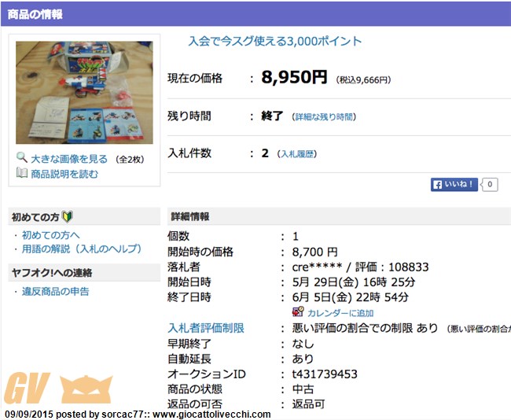Open 商品説明を読む link

[64, 174]
